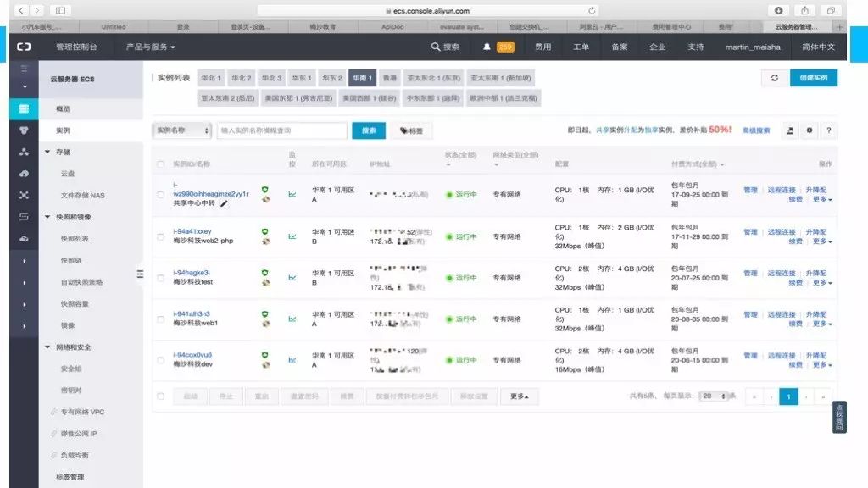Go to page 1 in pagination
868x488 pixels.
point(789,396)
